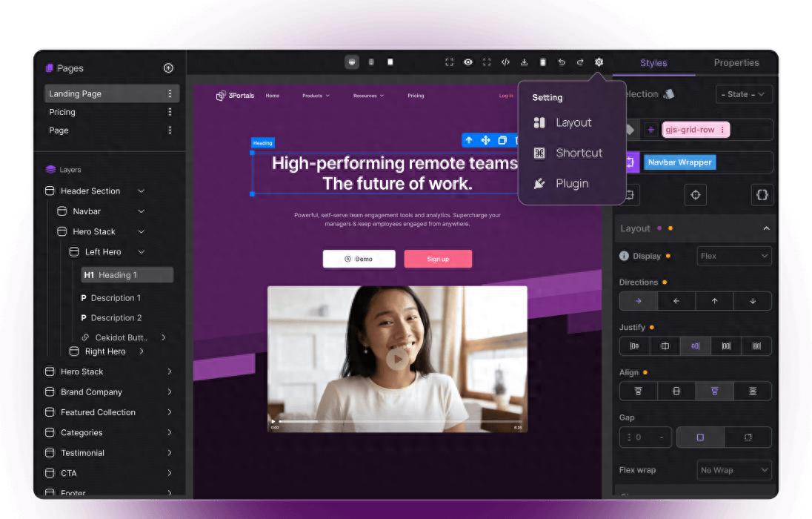Viewport: 812px width, 519px height.
Task: Choose the space-between Justify option
Action: click(726, 346)
